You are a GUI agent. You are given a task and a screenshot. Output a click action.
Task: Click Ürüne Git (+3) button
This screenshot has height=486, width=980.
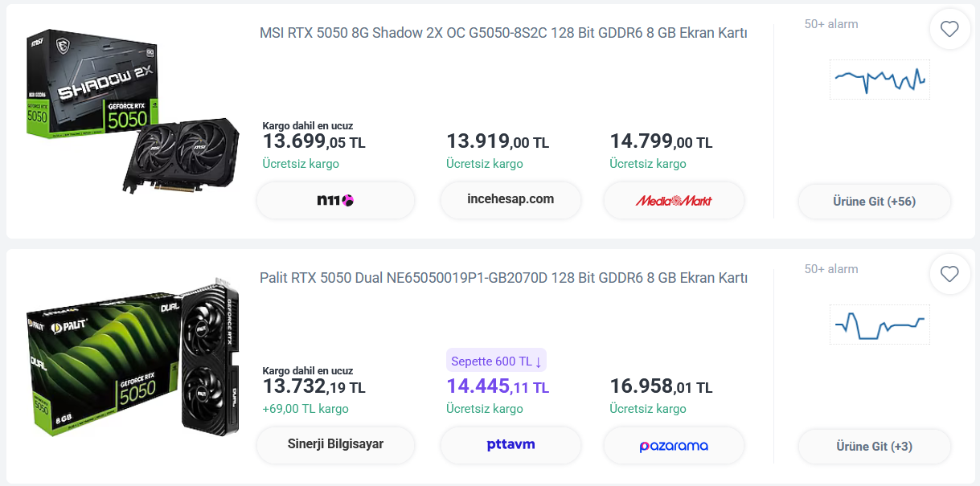coord(875,447)
